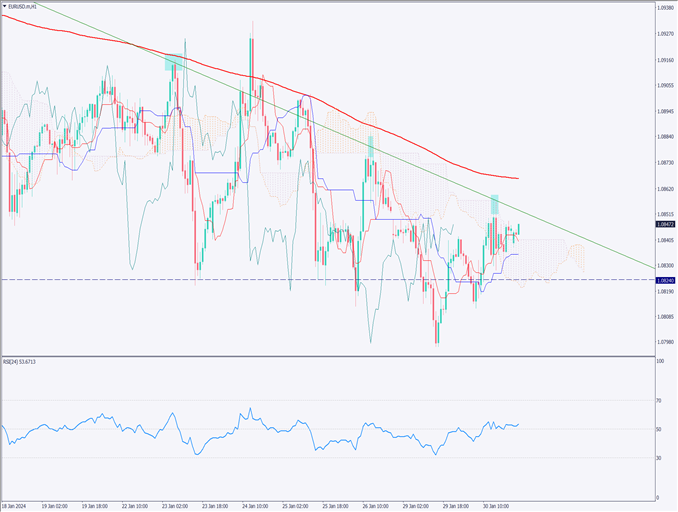Click the triangle arrow beside EURUSD symbol
This screenshot has height=512, width=678.
(x=5, y=6)
